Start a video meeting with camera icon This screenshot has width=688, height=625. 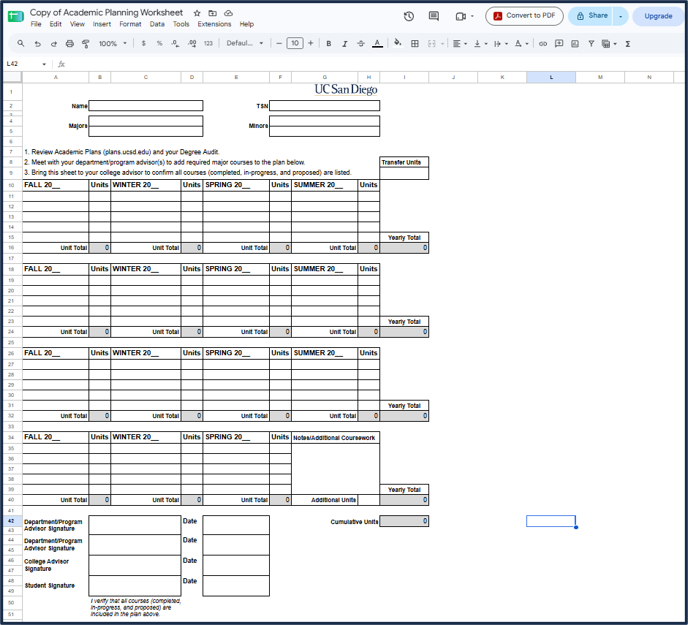coord(460,16)
